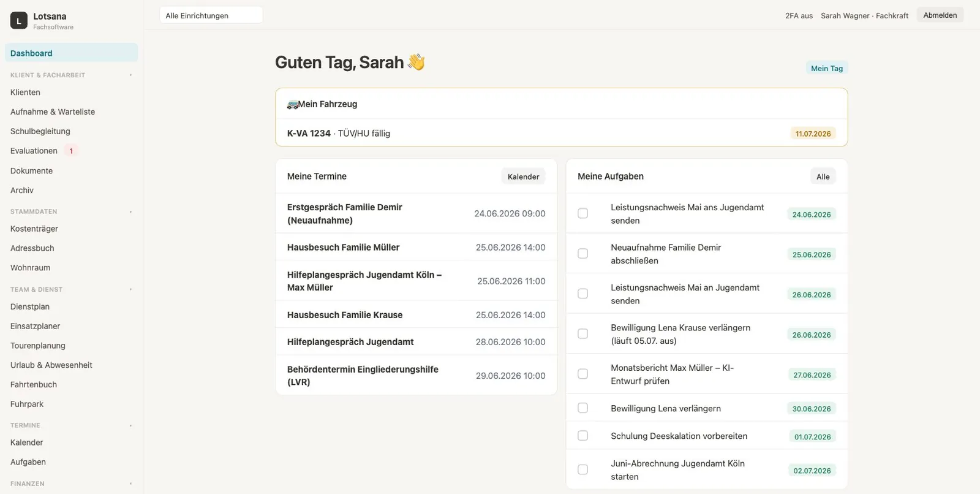Open Hausbesuch Familie Krause appointment
Image resolution: width=980 pixels, height=494 pixels.
(x=417, y=314)
